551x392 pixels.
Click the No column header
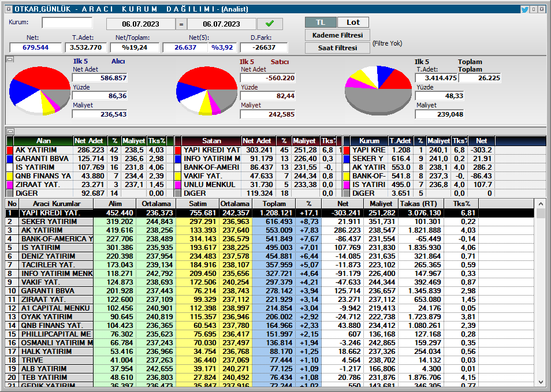pyautogui.click(x=12, y=204)
